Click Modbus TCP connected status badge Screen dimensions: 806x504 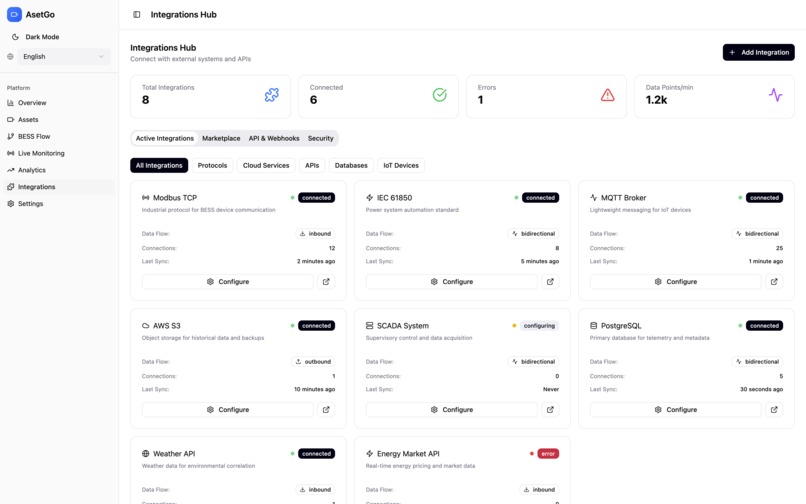tap(316, 197)
